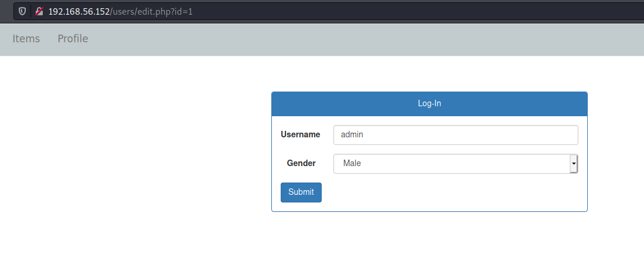Open the insecure connection padlock icon
Image resolution: width=644 pixels, height=260 pixels.
click(39, 11)
